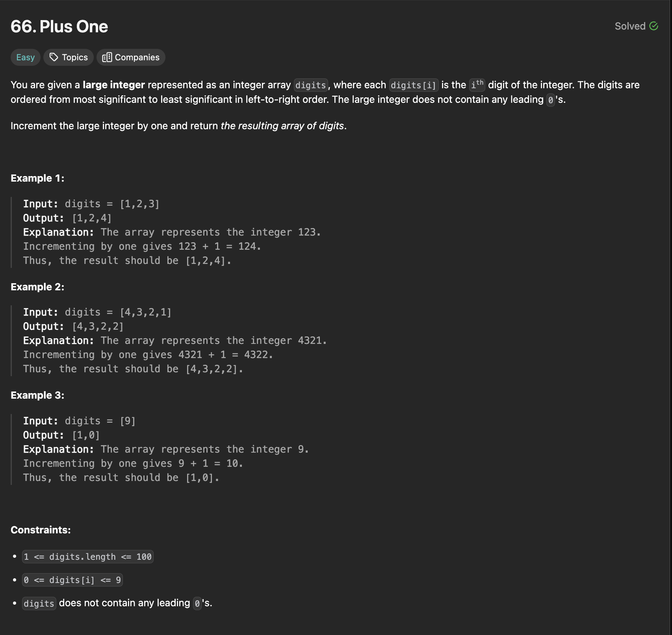Screen dimensions: 672x635
Task: Click the building icon beside Companies
Action: point(107,58)
